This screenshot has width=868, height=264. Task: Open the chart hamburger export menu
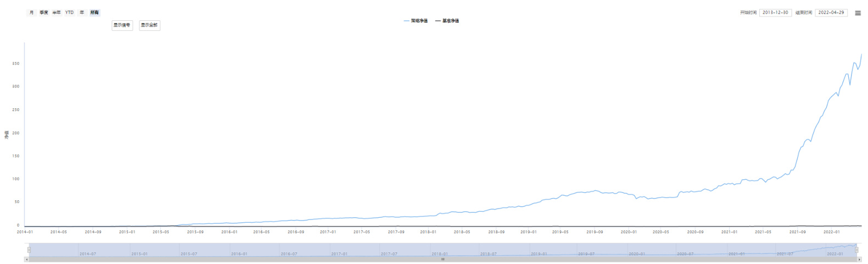[x=858, y=13]
